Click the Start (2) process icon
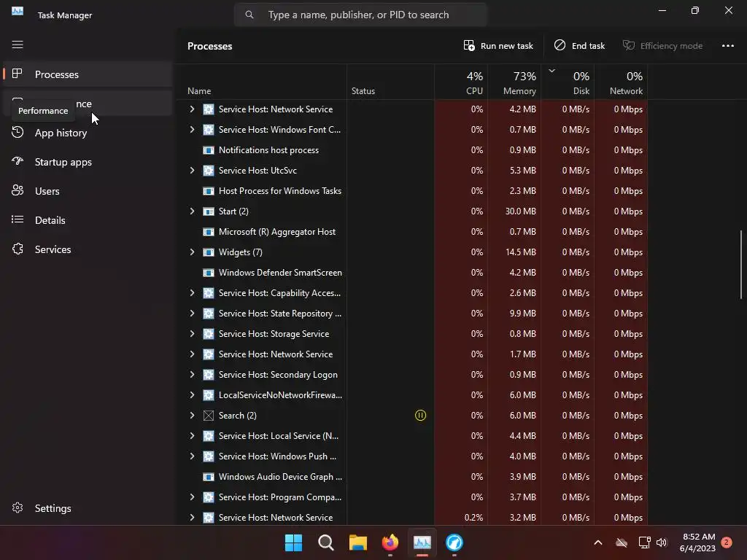The width and height of the screenshot is (747, 560). 208,211
